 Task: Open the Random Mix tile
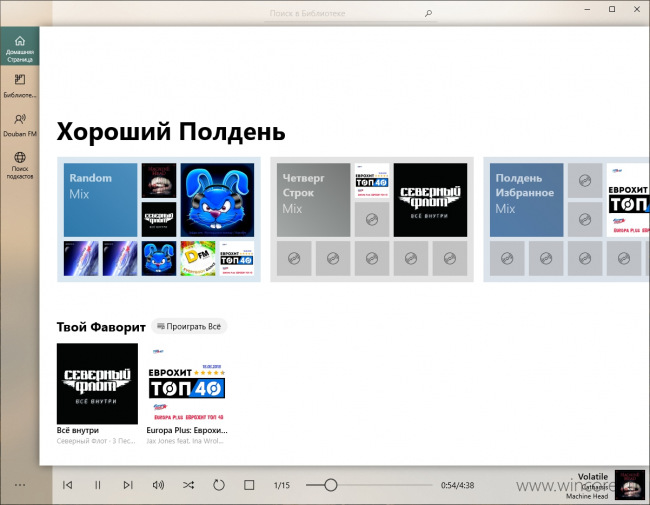click(x=100, y=200)
